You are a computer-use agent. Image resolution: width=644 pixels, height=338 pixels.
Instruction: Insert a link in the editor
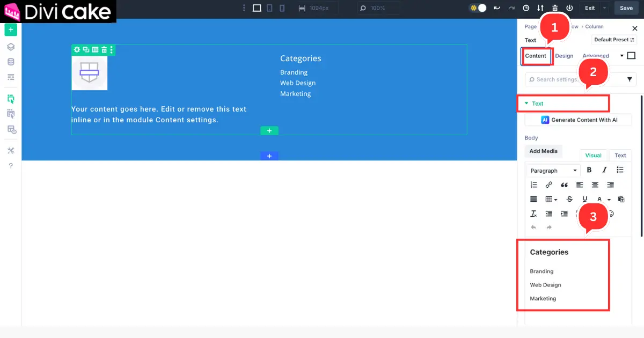pyautogui.click(x=548, y=185)
